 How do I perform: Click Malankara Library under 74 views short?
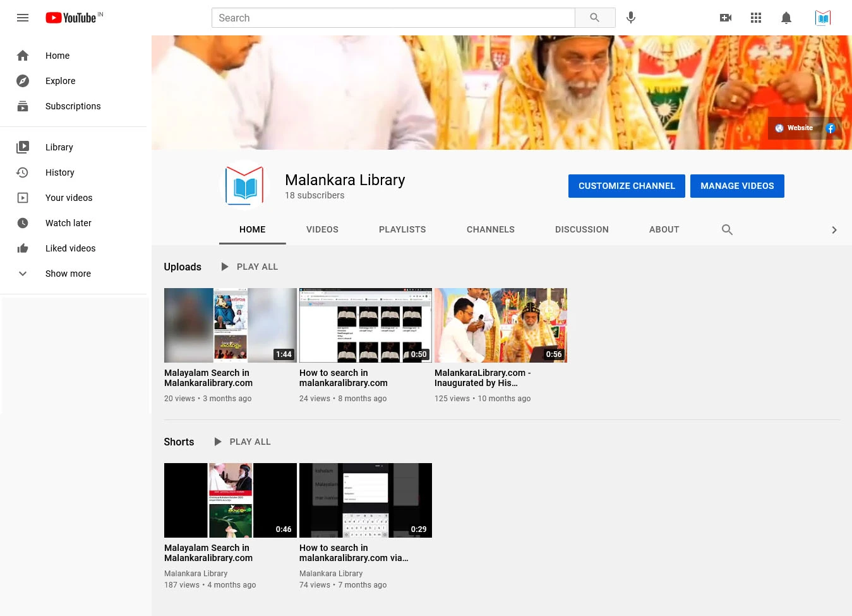pos(331,574)
